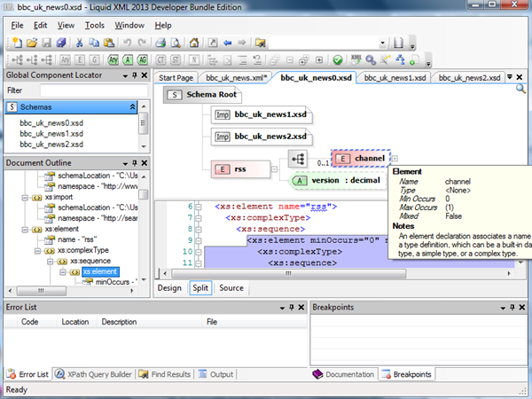Open the XPath Query Builder tab

point(94,374)
